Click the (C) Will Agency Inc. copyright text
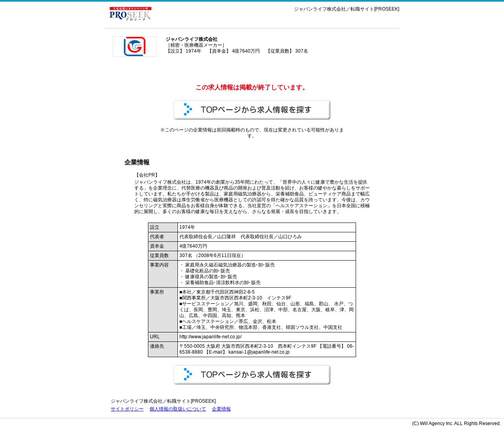This screenshot has width=504, height=427. [x=457, y=423]
